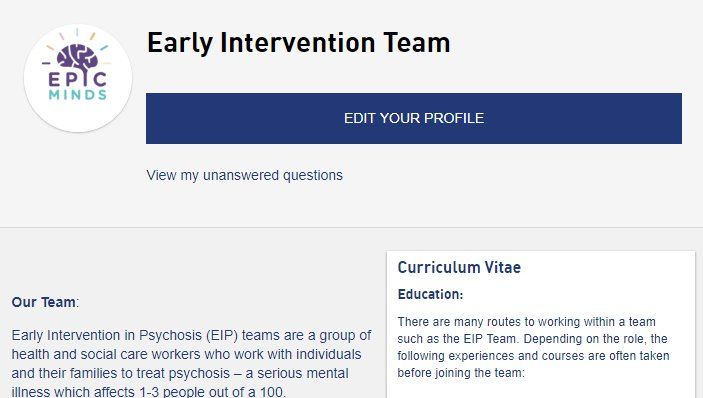The image size is (703, 398).
Task: Click the line such as the EIP Team
Action: 532,339
